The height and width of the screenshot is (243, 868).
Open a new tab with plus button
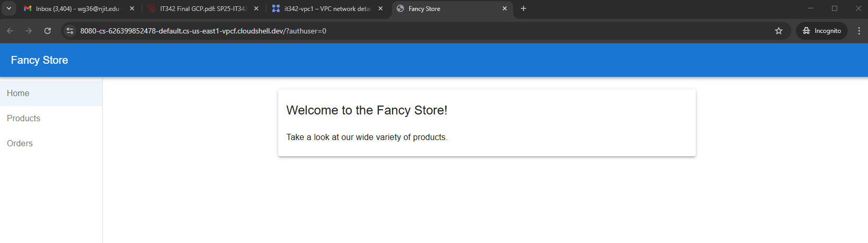pyautogui.click(x=524, y=8)
